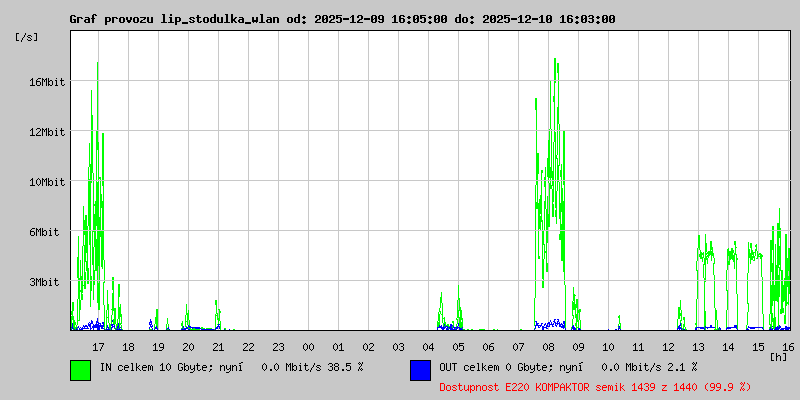Click the '23' hour label on x-axis
The width and height of the screenshot is (800, 400).
(x=278, y=347)
